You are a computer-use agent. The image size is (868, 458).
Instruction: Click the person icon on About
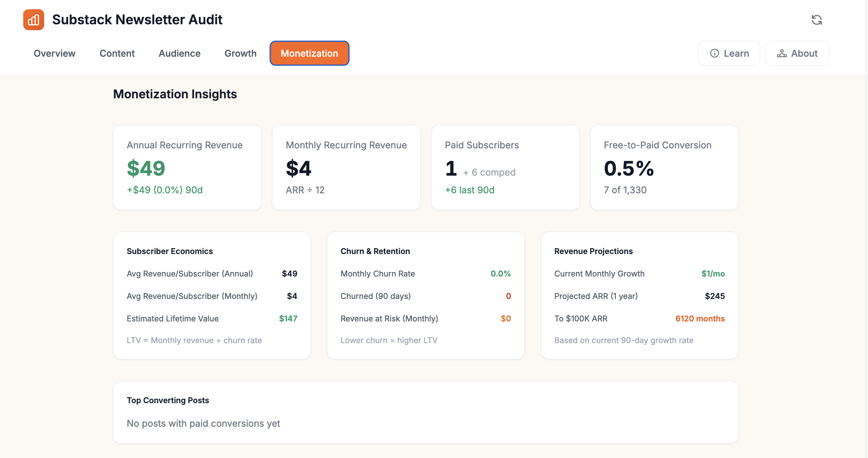782,53
